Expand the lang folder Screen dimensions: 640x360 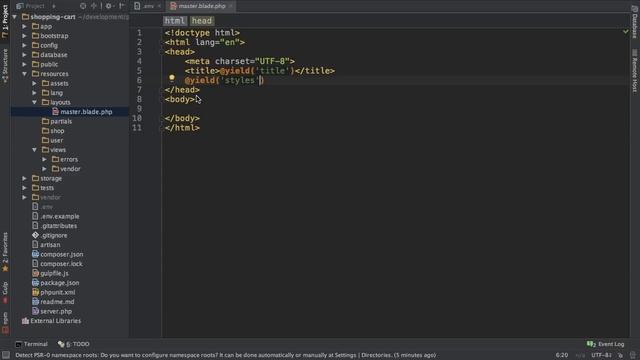pyautogui.click(x=34, y=93)
